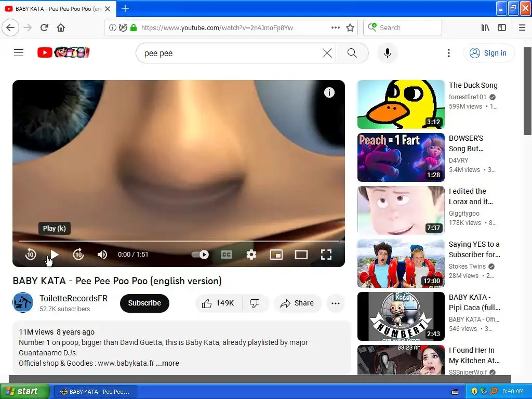Click the forrestfire101 channel name
The height and width of the screenshot is (399, 532).
coord(468,97)
